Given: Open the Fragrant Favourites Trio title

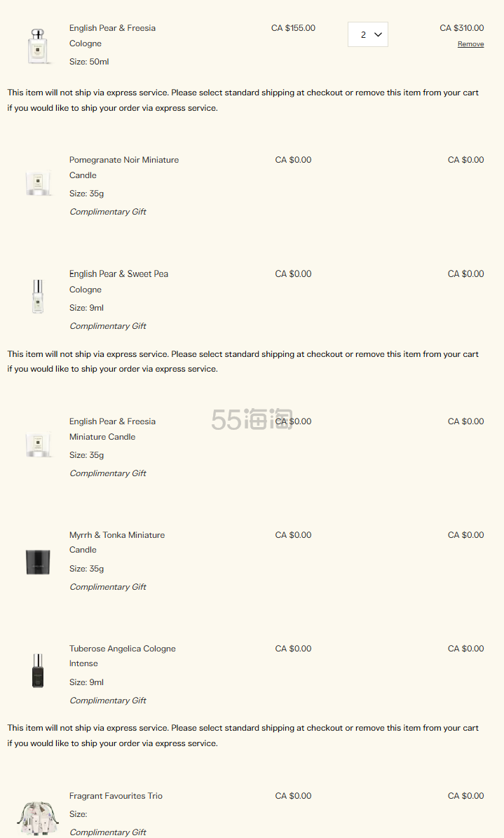Looking at the screenshot, I should 116,797.
